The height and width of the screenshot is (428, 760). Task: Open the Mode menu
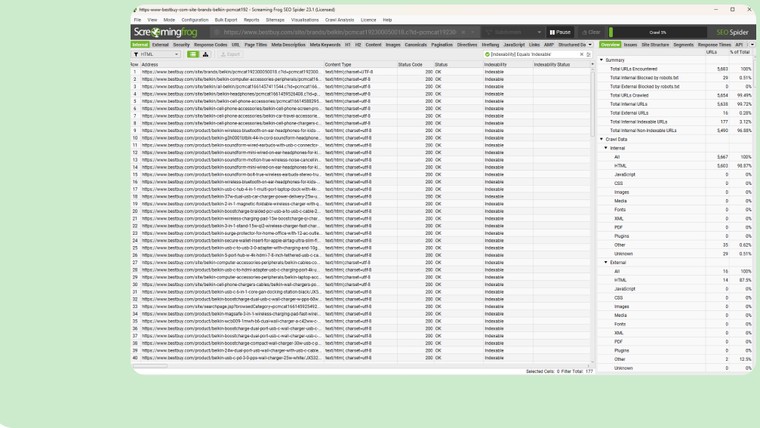169,20
